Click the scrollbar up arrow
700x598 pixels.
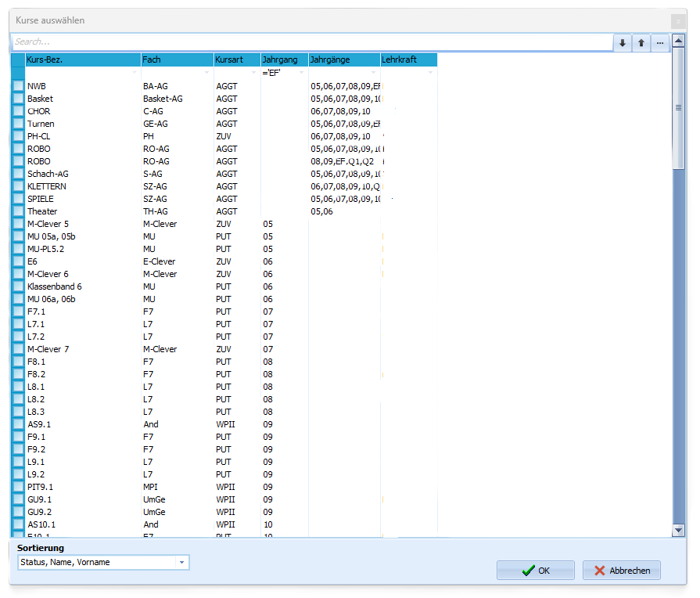(x=678, y=41)
